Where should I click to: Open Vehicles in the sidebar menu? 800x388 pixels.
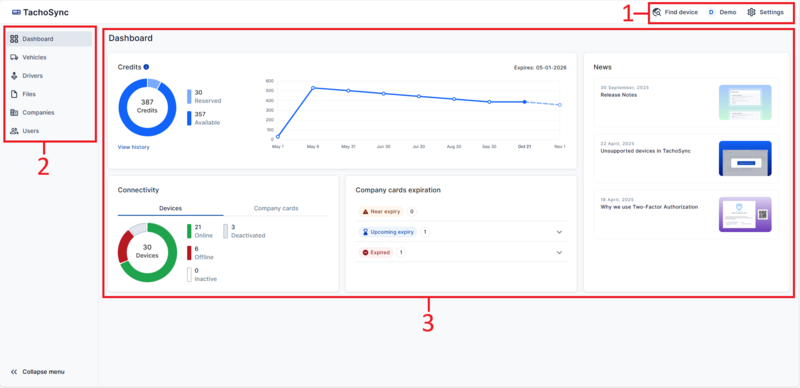[49, 57]
